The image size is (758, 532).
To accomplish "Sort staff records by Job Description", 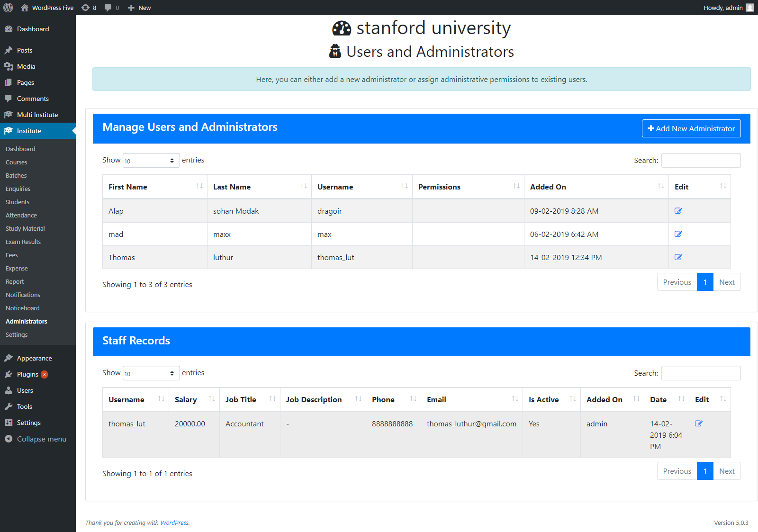I will [323, 399].
